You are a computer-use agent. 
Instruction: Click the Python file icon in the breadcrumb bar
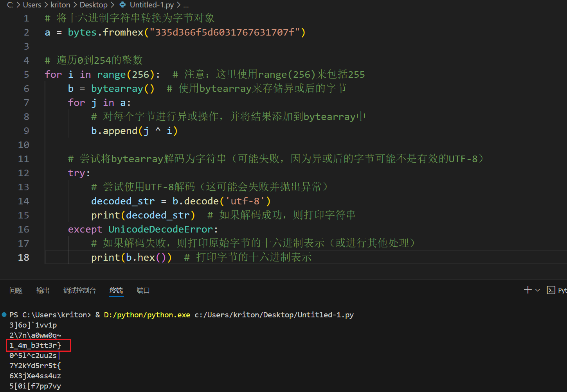pos(122,5)
